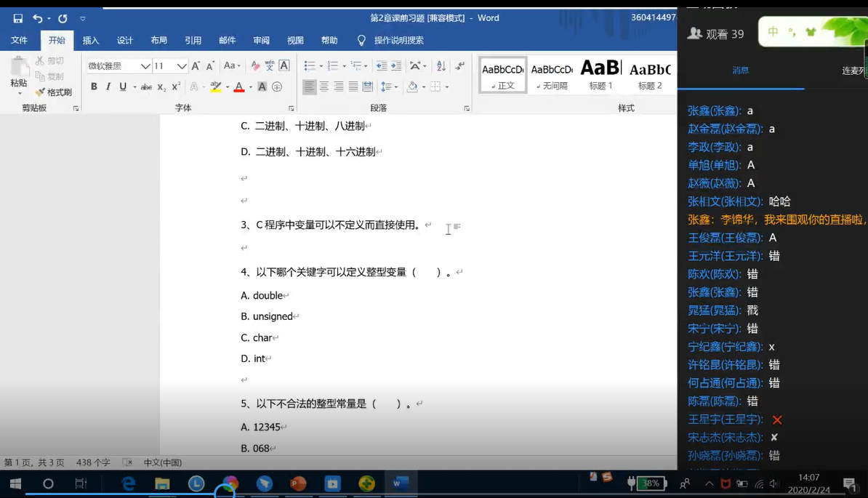
Task: Open the 插入 (Insert) ribbon tab
Action: pos(91,41)
